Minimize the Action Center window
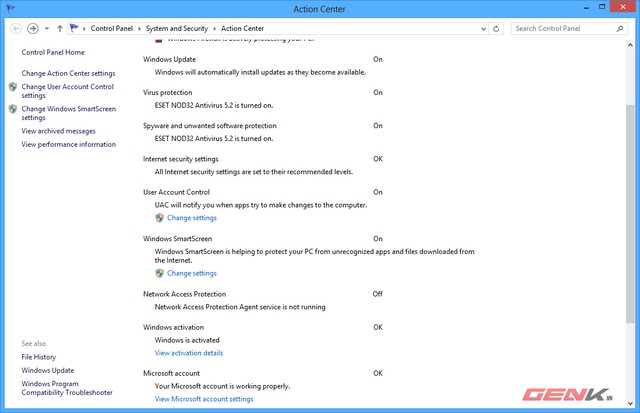Screen dimensions: 640x413 [586, 8]
